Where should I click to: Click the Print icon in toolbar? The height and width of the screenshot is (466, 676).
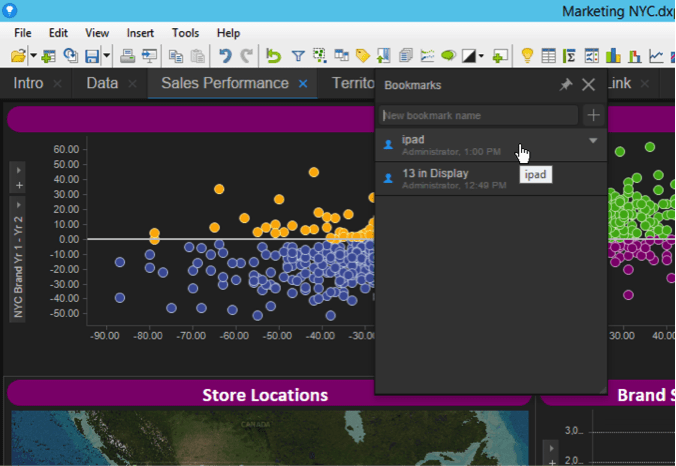pos(127,56)
